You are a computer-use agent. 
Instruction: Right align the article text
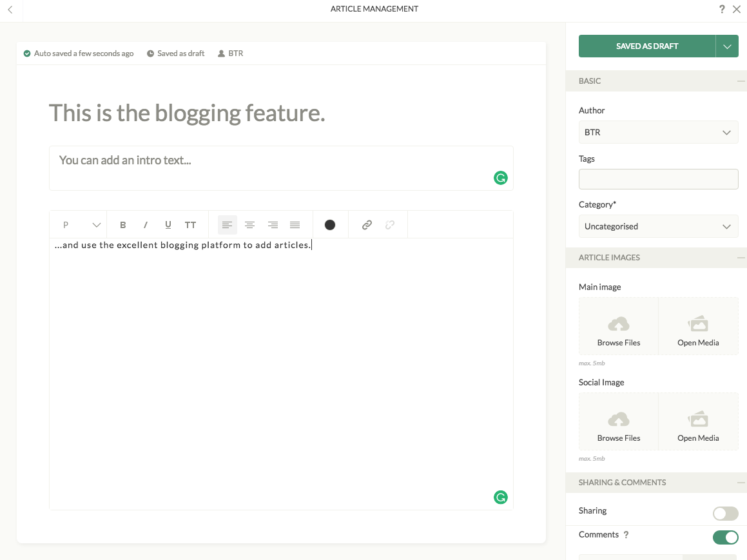tap(273, 225)
